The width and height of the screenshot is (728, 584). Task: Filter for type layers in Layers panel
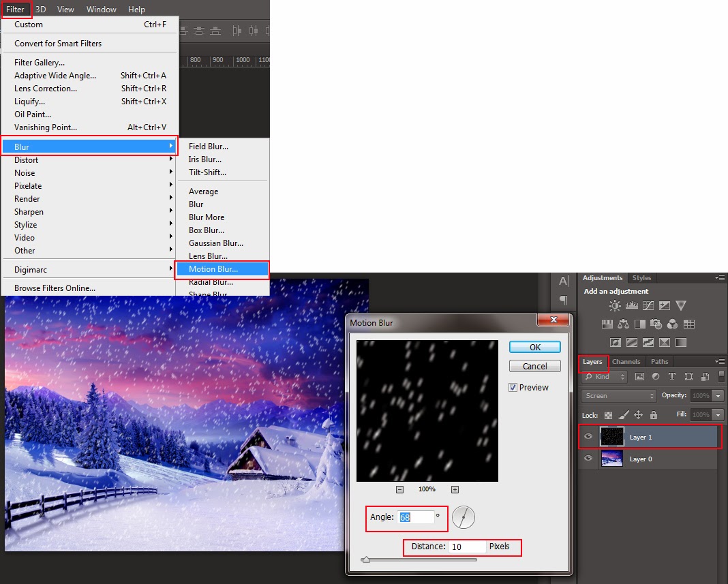click(673, 377)
